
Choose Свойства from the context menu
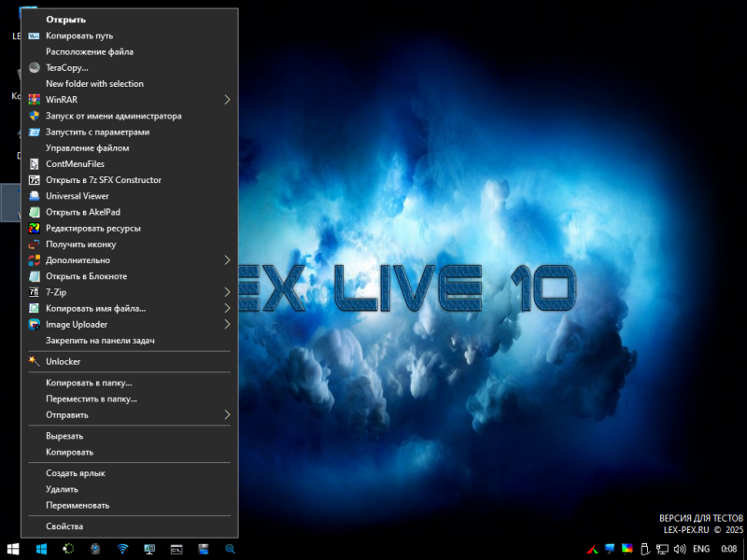pyautogui.click(x=64, y=526)
